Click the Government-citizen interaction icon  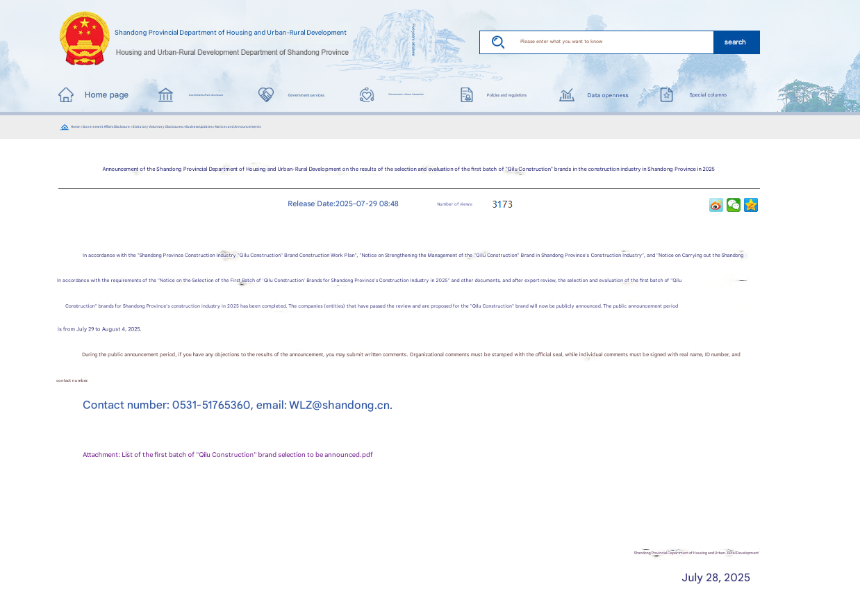click(367, 95)
